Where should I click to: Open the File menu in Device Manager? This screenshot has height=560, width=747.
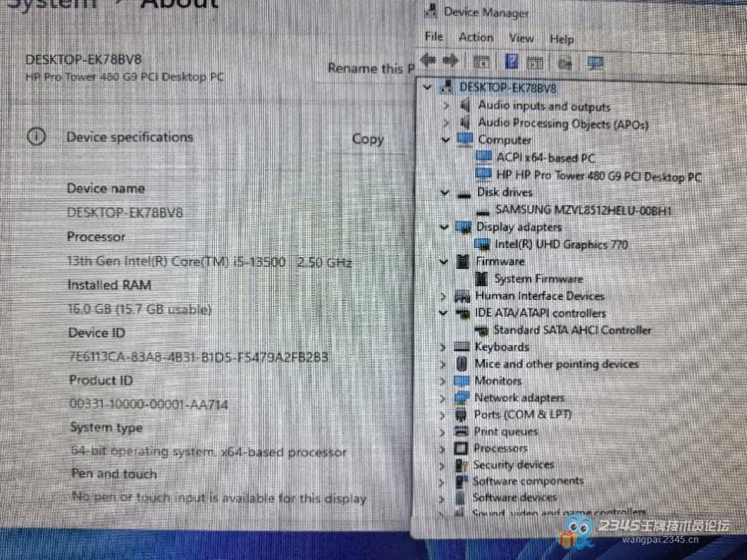click(433, 36)
